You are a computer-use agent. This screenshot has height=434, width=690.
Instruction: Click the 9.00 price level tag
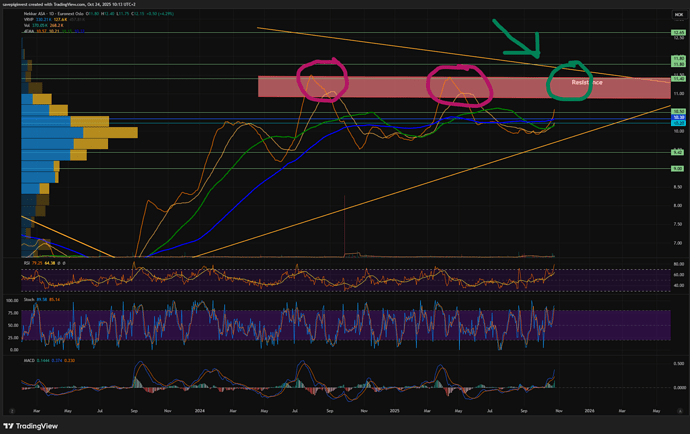click(x=677, y=169)
